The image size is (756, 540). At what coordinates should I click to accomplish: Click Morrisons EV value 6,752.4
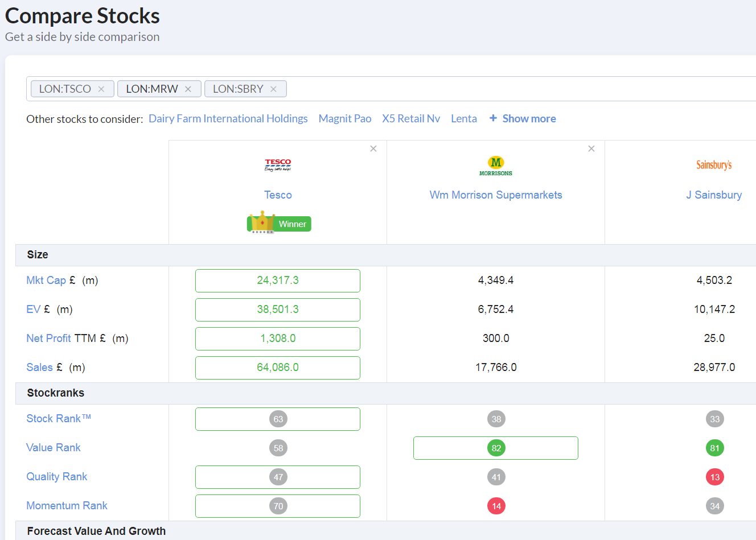[x=496, y=310]
